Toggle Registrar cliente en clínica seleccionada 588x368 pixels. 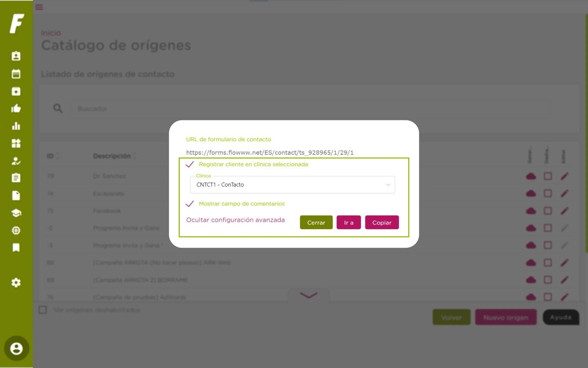tap(189, 164)
